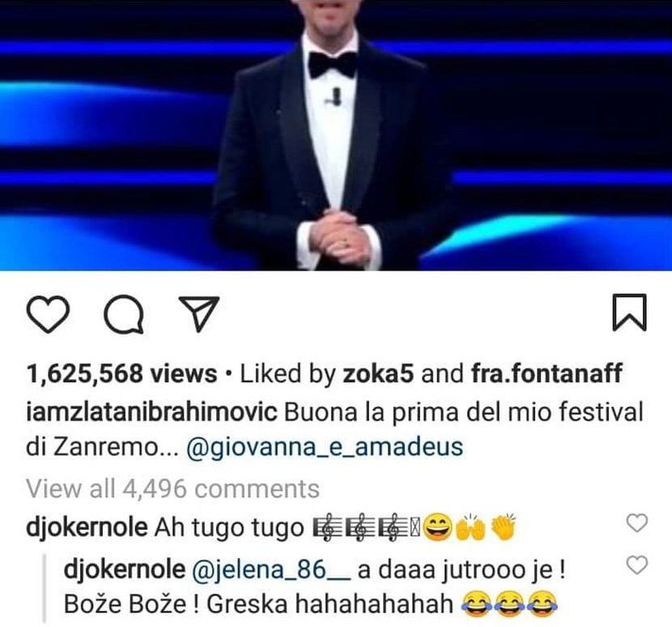The image size is (672, 627).
Task: Share the post with the paper plane icon
Action: (x=199, y=313)
